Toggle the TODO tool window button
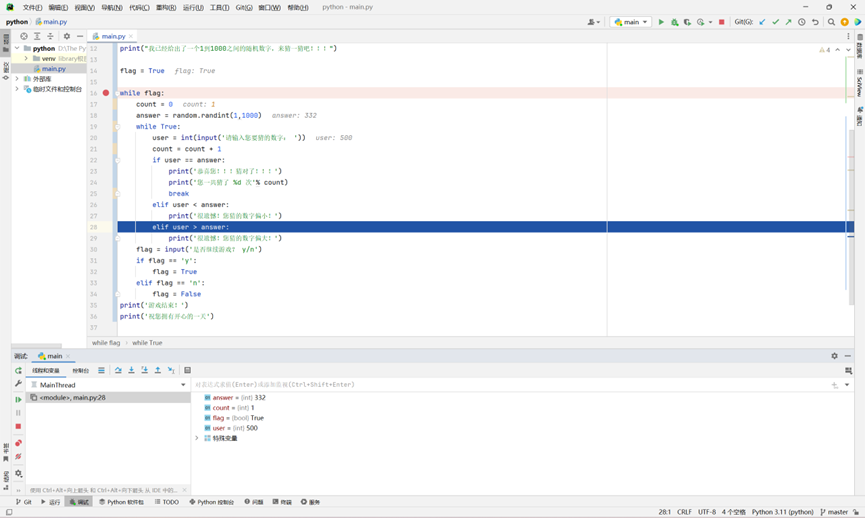Screen dimensions: 865x518 (x=167, y=502)
